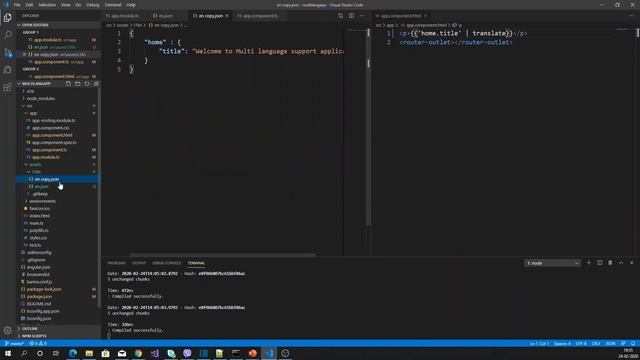Collapse the i18n folder

click(x=36, y=172)
